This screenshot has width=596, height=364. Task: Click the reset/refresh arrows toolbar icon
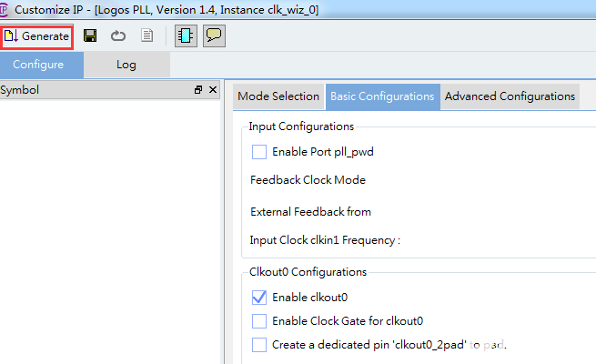[118, 35]
